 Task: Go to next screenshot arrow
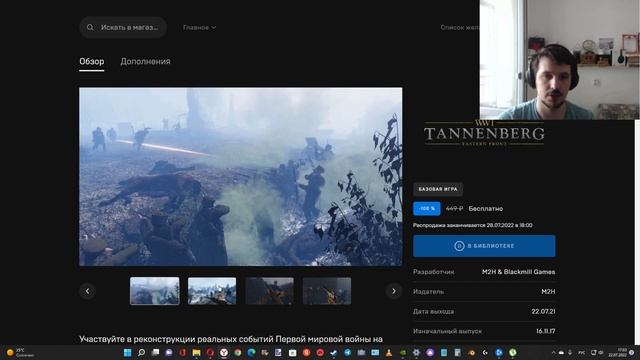(x=393, y=291)
